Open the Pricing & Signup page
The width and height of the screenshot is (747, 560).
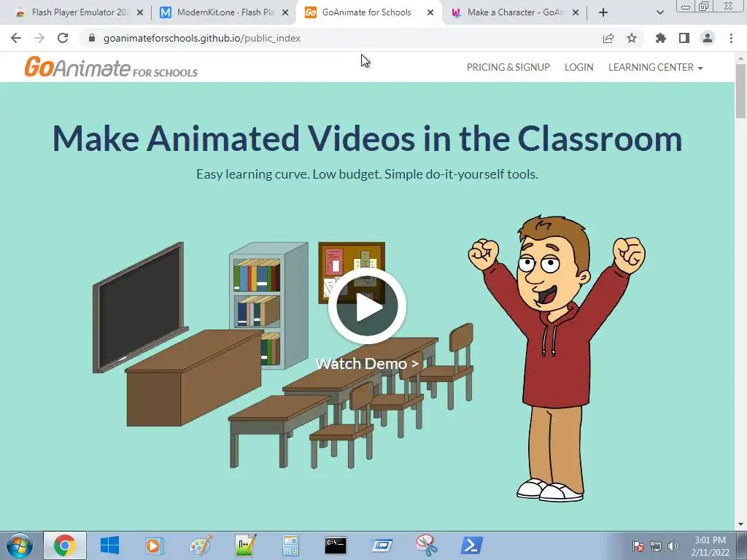pyautogui.click(x=508, y=67)
